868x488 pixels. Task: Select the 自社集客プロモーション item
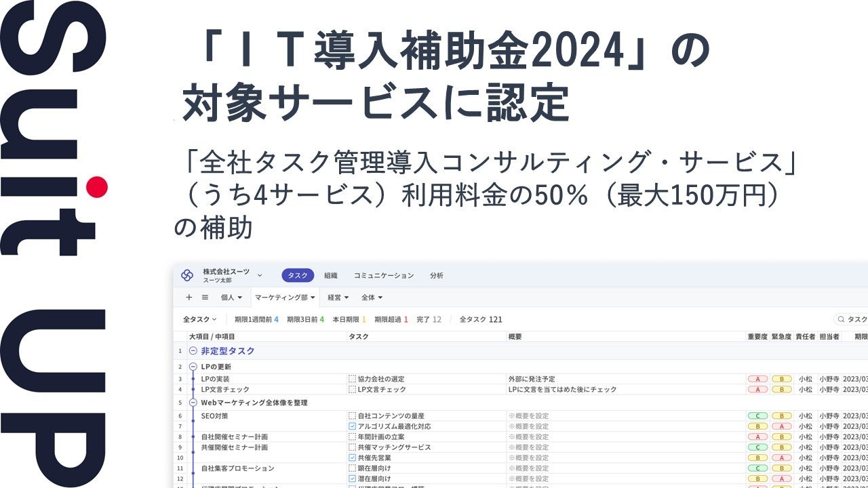pos(238,468)
